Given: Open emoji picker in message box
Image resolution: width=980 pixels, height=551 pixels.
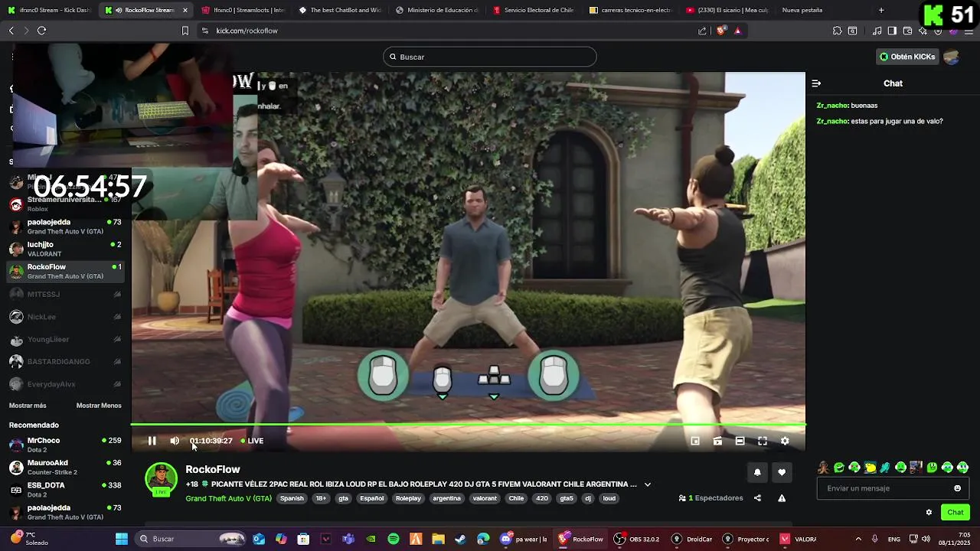Looking at the screenshot, I should [957, 488].
